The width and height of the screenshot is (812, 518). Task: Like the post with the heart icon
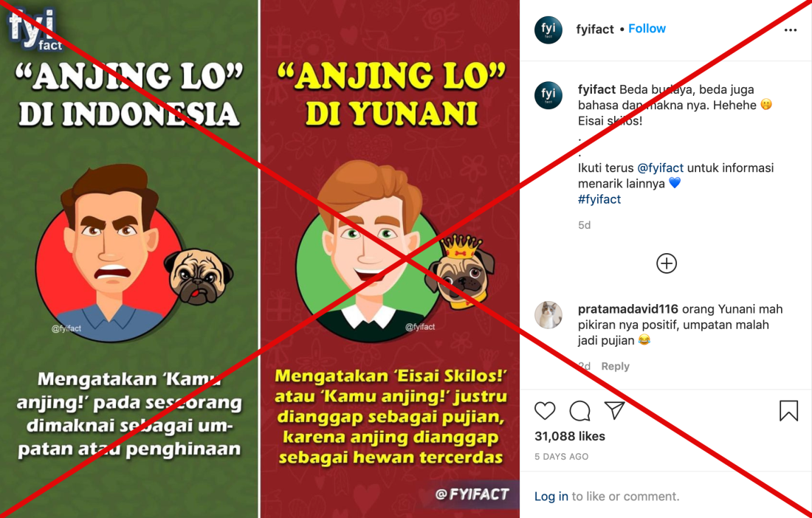pos(545,411)
